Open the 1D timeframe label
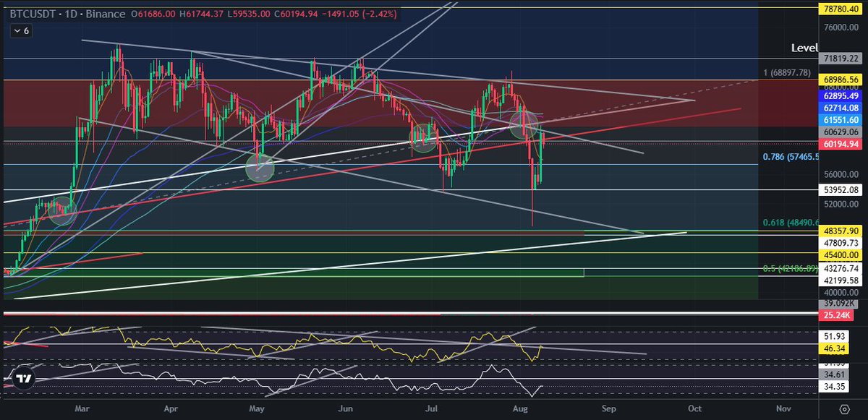 click(69, 14)
